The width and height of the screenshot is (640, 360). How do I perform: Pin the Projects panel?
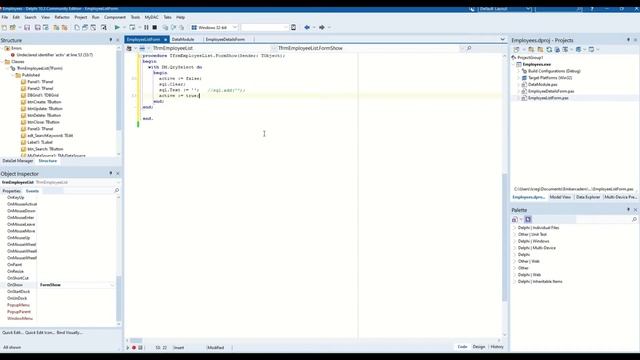pyautogui.click(x=628, y=40)
